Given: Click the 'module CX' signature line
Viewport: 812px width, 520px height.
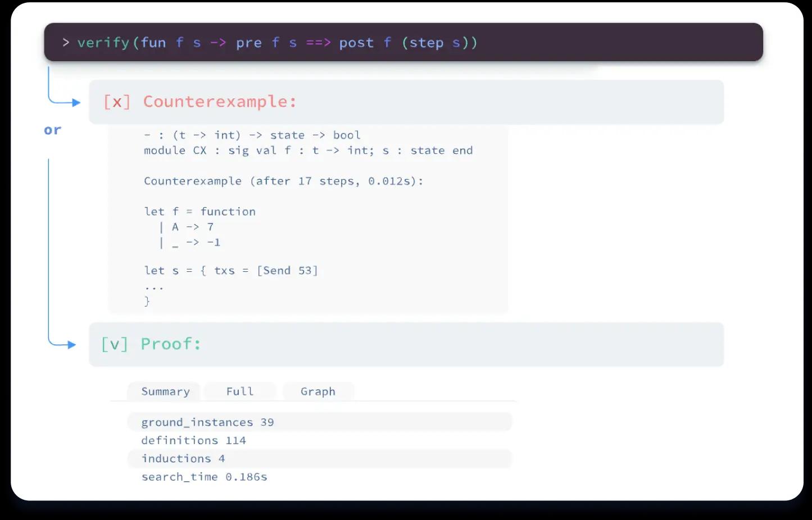Looking at the screenshot, I should [308, 150].
